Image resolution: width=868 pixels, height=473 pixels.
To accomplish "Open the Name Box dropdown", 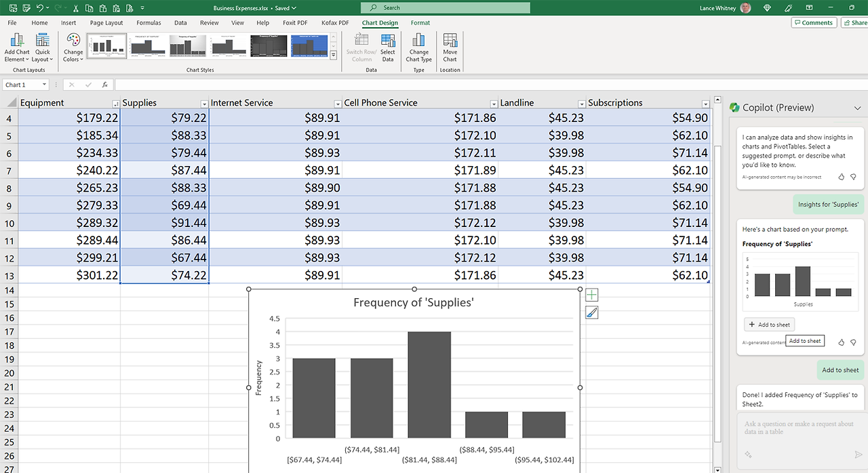I will click(45, 85).
